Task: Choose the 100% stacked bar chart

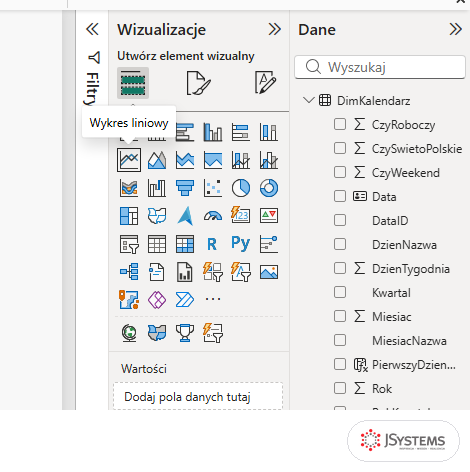Action: tap(241, 132)
